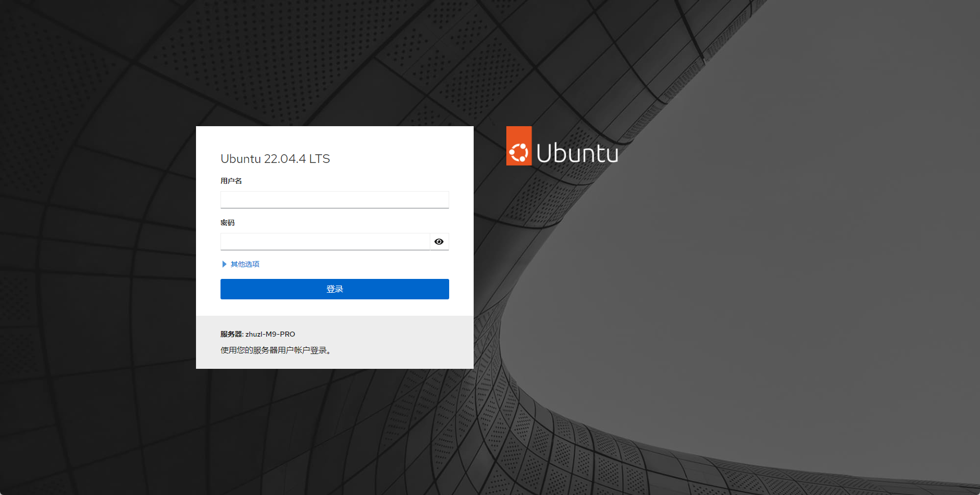Click the Ubuntu wordmark text

577,153
